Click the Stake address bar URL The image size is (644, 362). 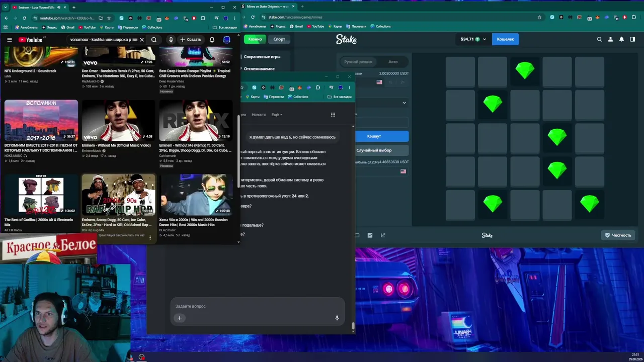pyautogui.click(x=295, y=17)
